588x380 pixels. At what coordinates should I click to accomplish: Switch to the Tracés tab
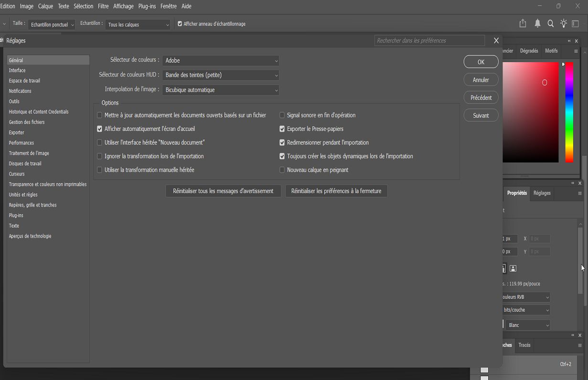point(524,345)
